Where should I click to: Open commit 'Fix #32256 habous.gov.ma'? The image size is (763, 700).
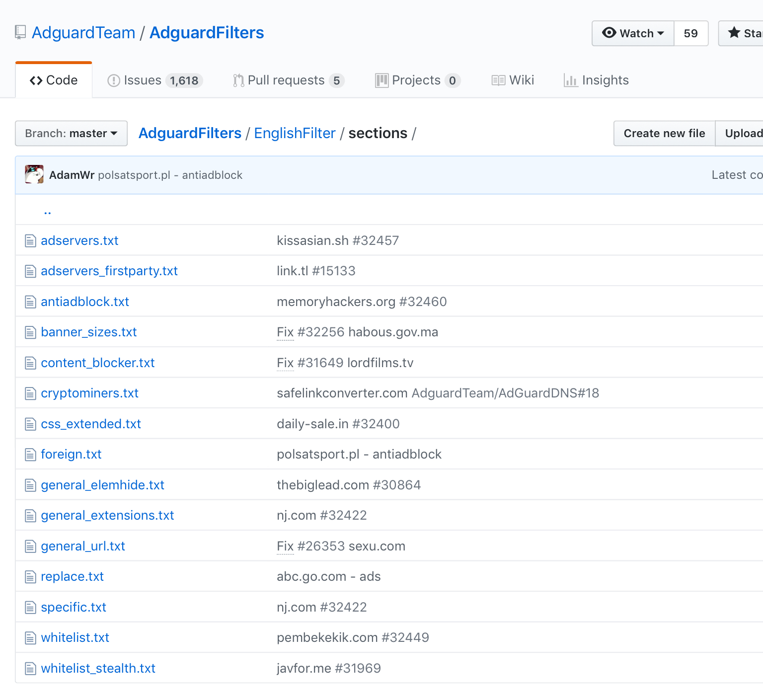pyautogui.click(x=358, y=332)
